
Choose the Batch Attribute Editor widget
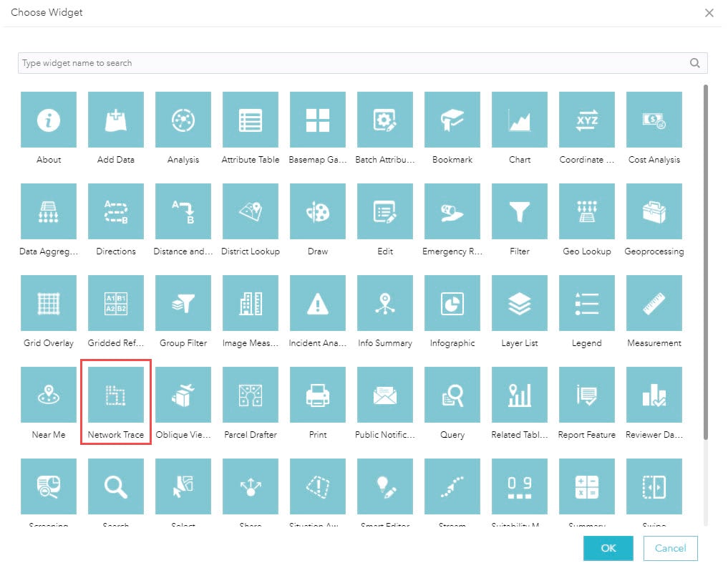[385, 120]
